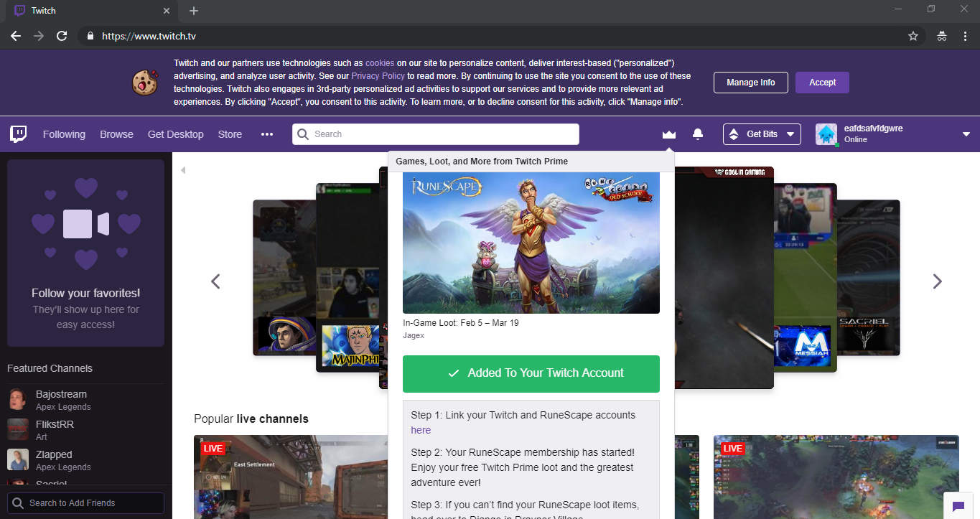Go back in browser
The height and width of the screenshot is (519, 980).
16,36
